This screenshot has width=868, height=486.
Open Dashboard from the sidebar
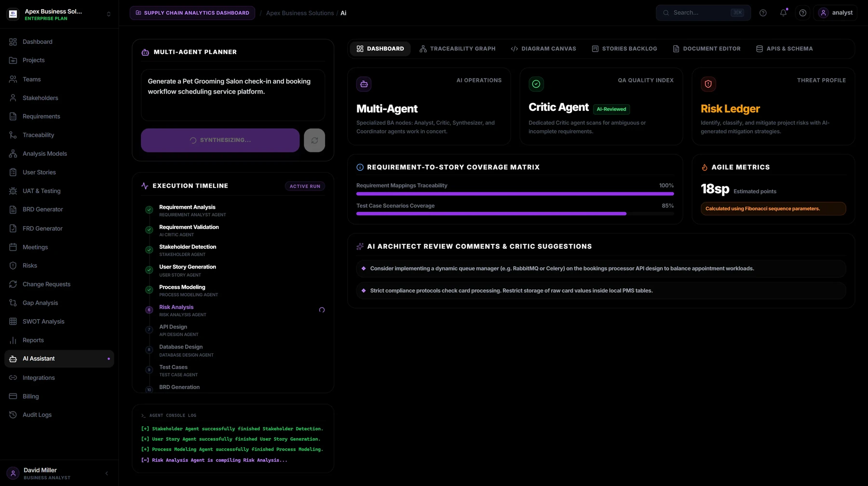tap(59, 42)
